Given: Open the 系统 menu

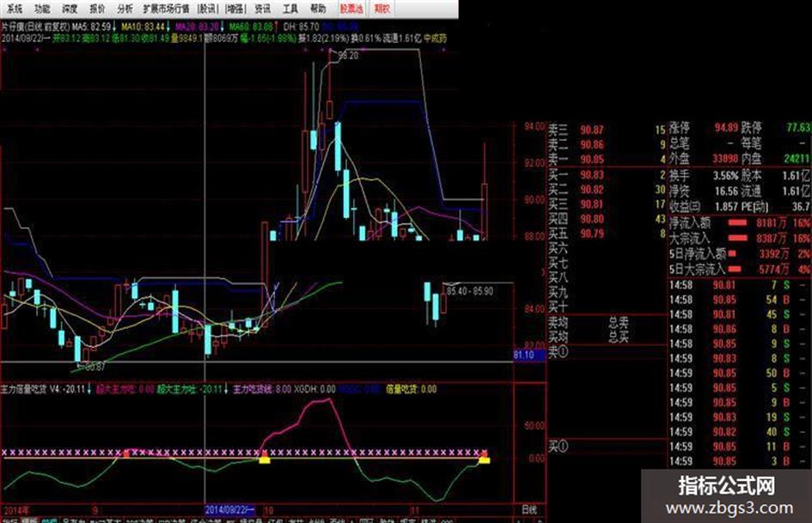Looking at the screenshot, I should 15,9.
